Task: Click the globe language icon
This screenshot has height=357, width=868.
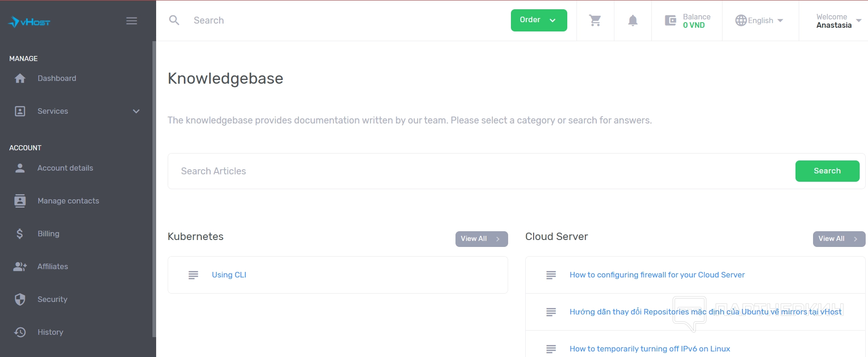Action: [x=741, y=20]
